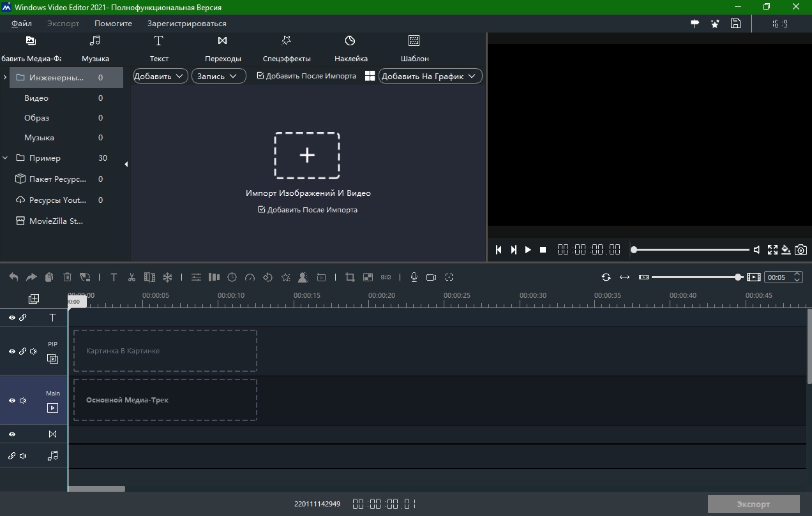Open the Файл menu
Screen dimensions: 812x516
pos(21,23)
